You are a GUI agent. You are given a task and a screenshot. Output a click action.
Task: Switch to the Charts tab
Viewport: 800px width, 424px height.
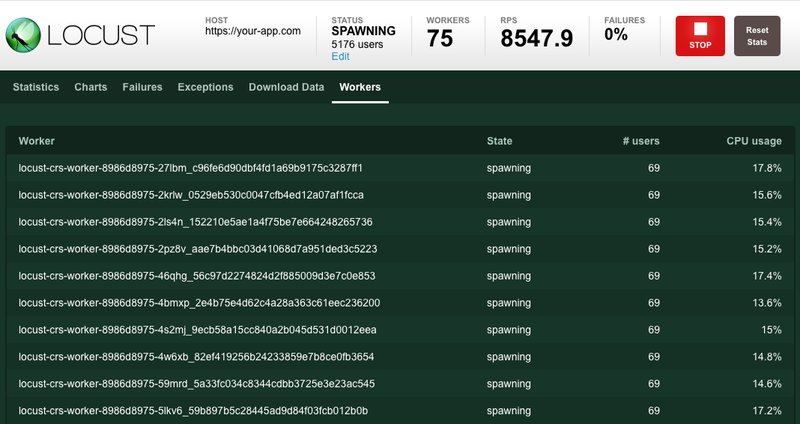pyautogui.click(x=91, y=87)
